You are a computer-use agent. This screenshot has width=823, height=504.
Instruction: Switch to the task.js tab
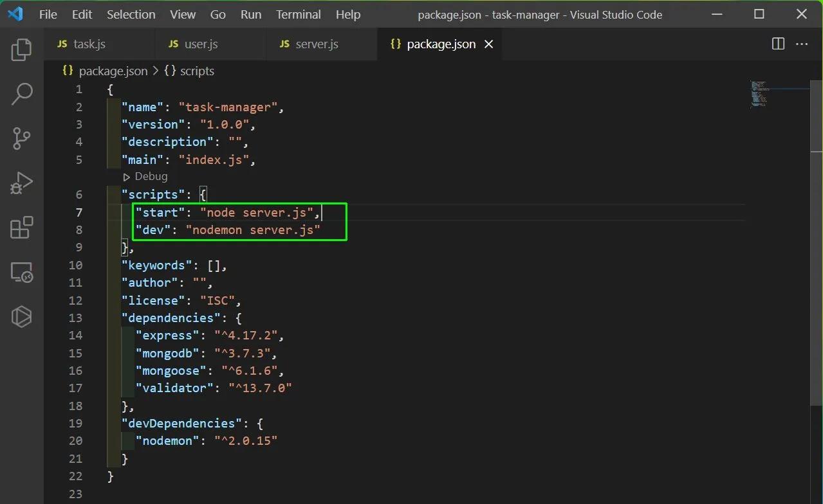pyautogui.click(x=99, y=44)
